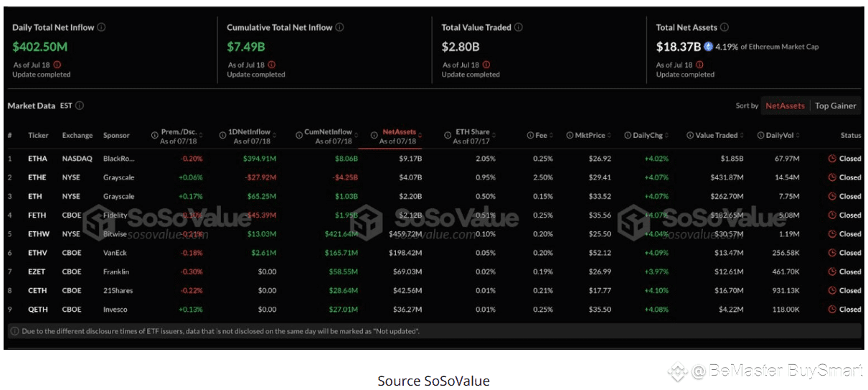Open the ETHV ticker row
This screenshot has height=390, width=868.
433,253
